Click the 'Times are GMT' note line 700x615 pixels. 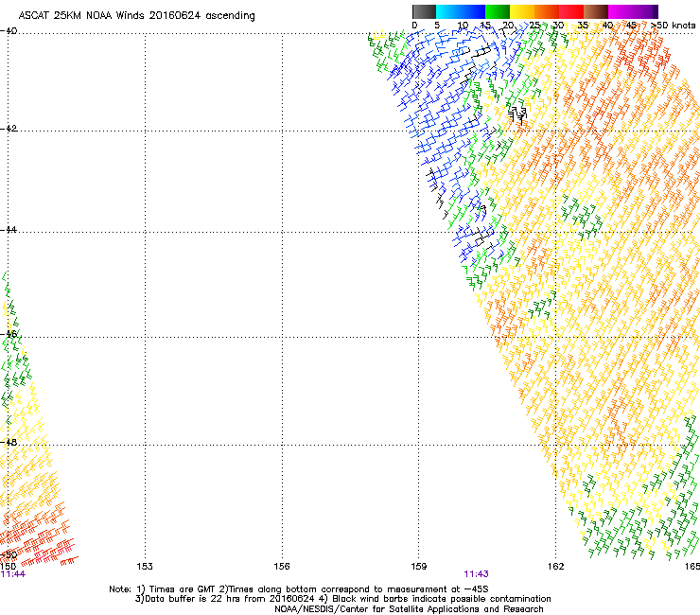point(299,589)
